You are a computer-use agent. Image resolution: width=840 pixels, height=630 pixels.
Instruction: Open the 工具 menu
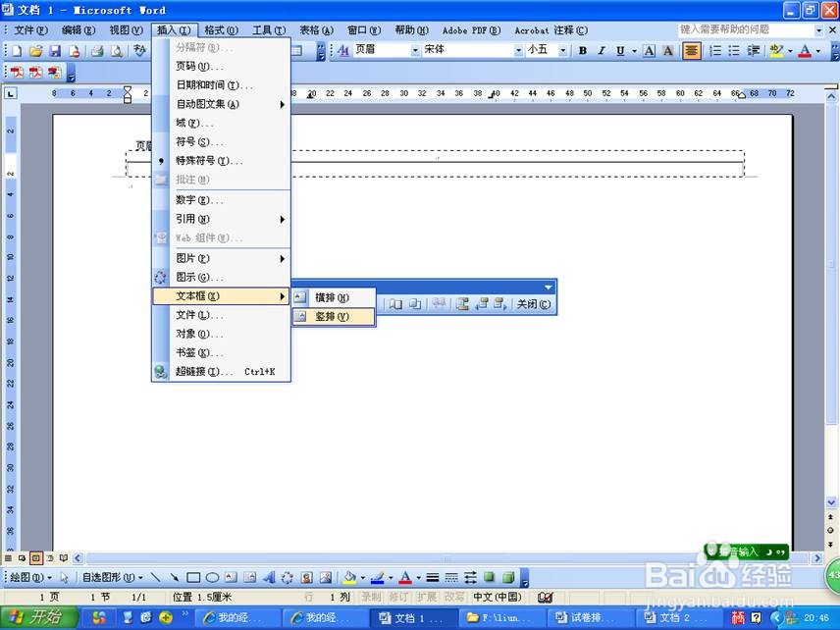coord(269,30)
